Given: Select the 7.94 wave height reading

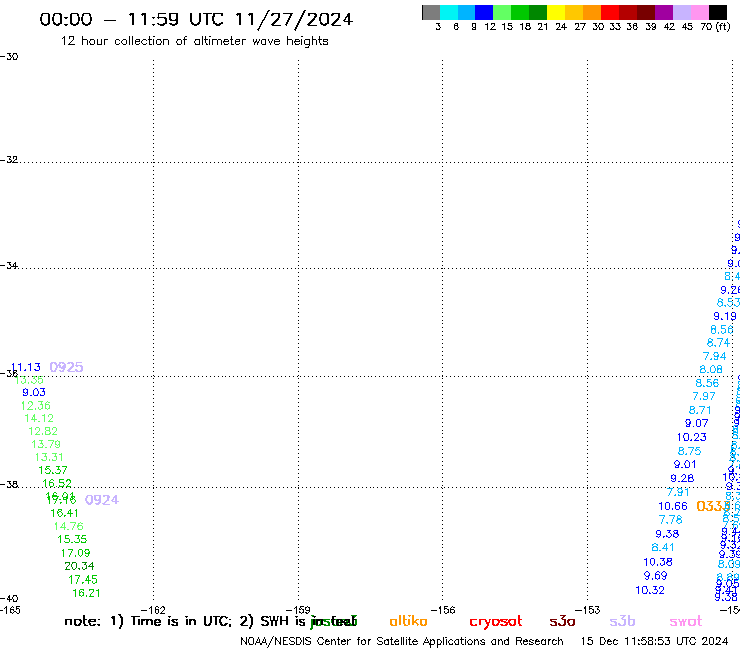Looking at the screenshot, I should [715, 356].
